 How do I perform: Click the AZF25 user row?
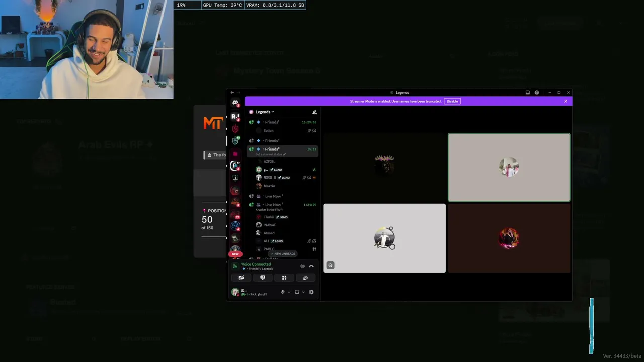(286, 162)
